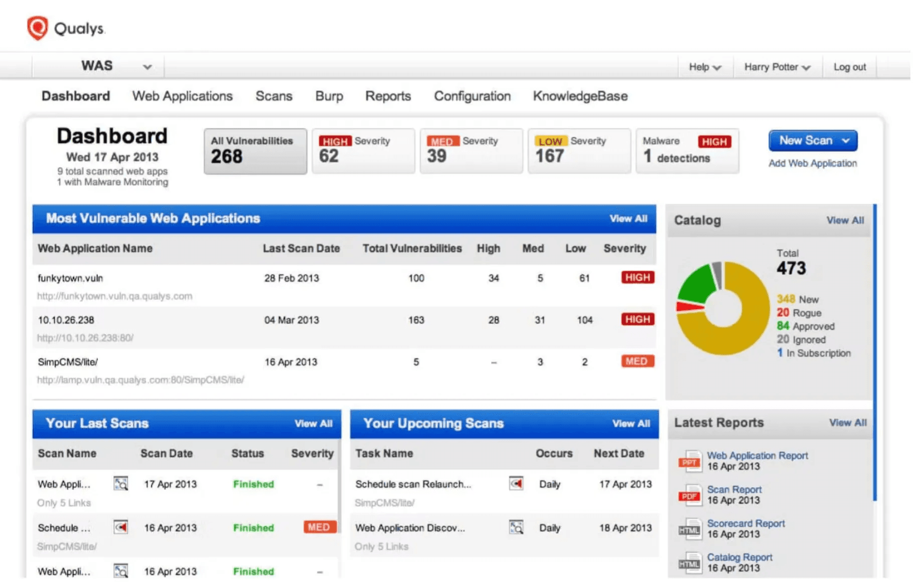The height and width of the screenshot is (588, 913).
Task: Click the Qualys shield logo
Action: 37,28
